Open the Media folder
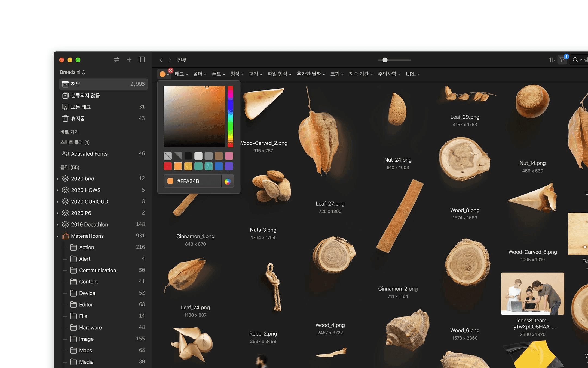Screen dimensions: 588x368 [x=103, y=362]
